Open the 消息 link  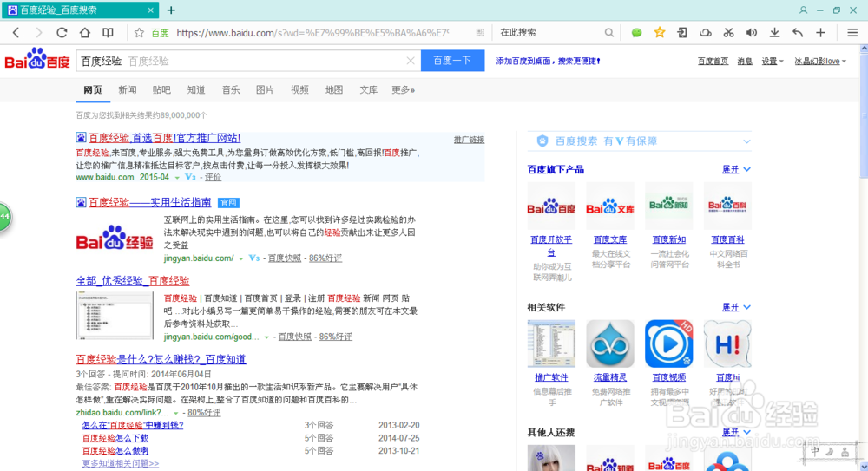745,62
